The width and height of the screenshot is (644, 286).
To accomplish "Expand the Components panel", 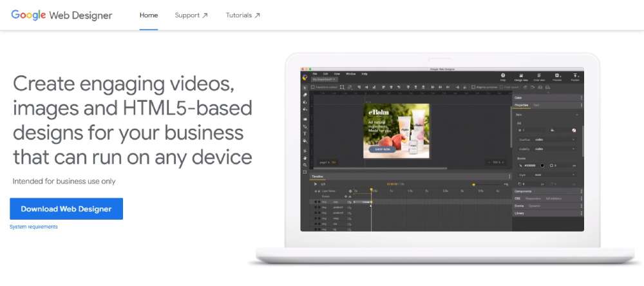I will 547,191.
